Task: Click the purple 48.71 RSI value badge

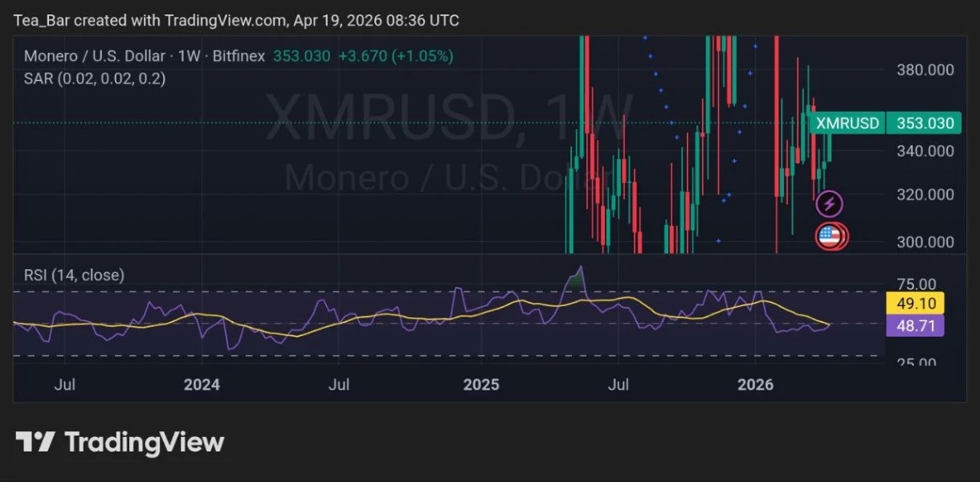Action: tap(915, 325)
